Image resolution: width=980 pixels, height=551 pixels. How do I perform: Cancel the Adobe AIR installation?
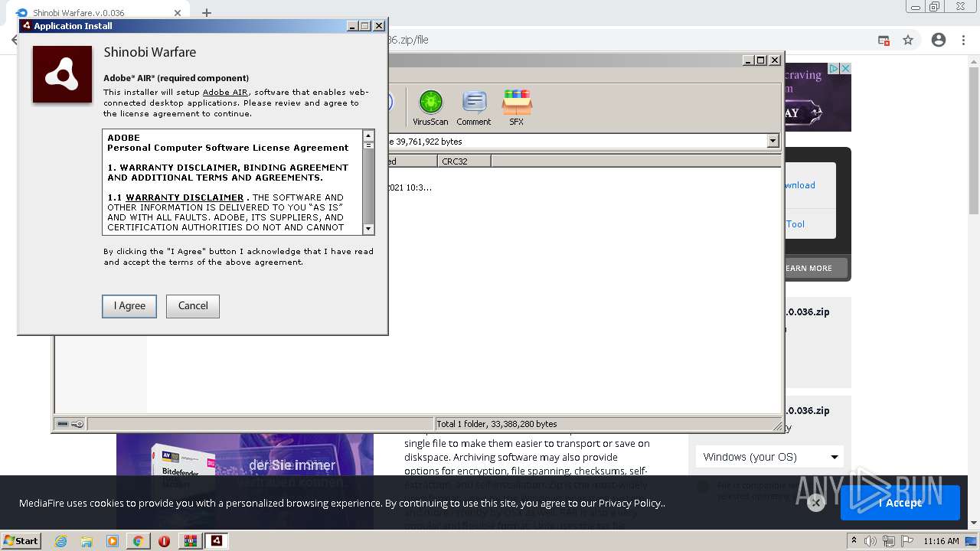tap(193, 306)
